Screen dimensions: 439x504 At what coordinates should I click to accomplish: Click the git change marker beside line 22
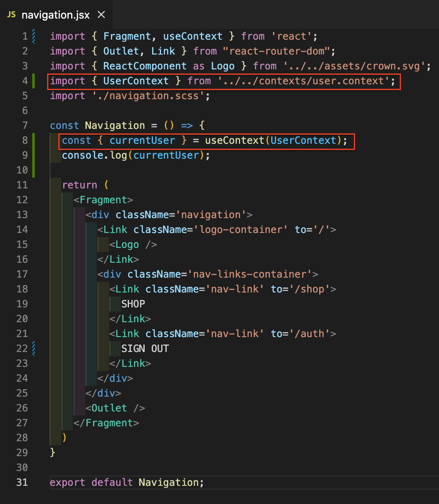tap(33, 349)
